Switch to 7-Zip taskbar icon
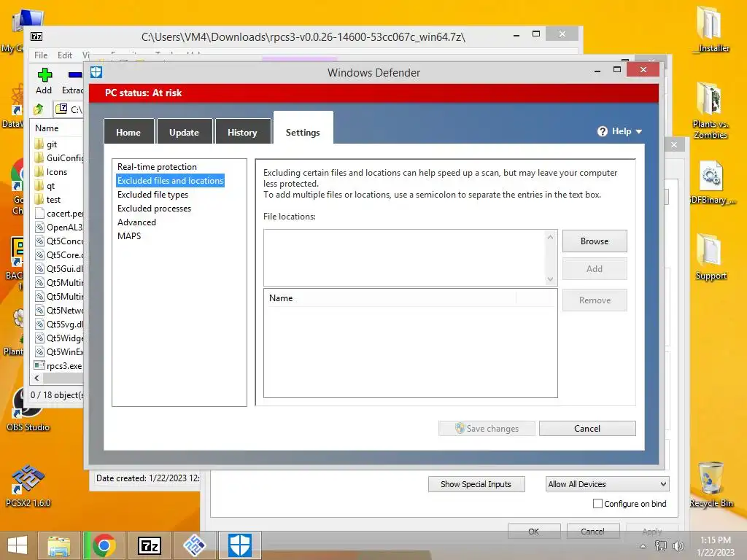Image resolution: width=747 pixels, height=560 pixels. [x=149, y=545]
